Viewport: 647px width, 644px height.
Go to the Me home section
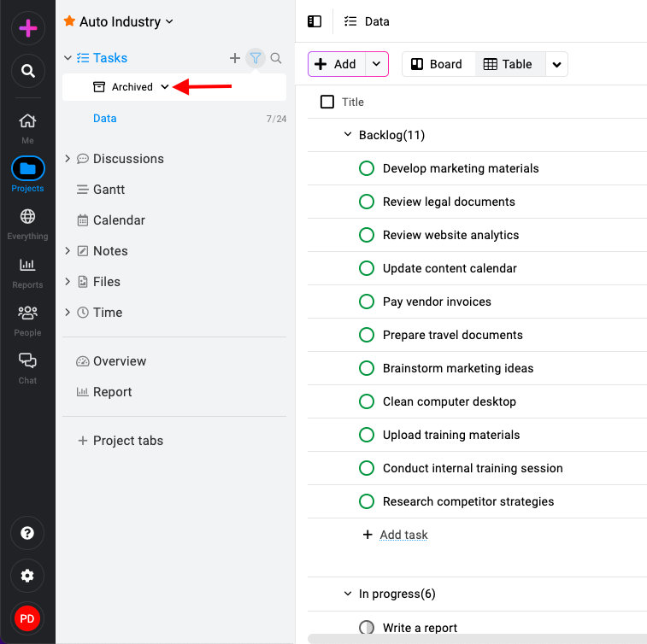(x=27, y=129)
